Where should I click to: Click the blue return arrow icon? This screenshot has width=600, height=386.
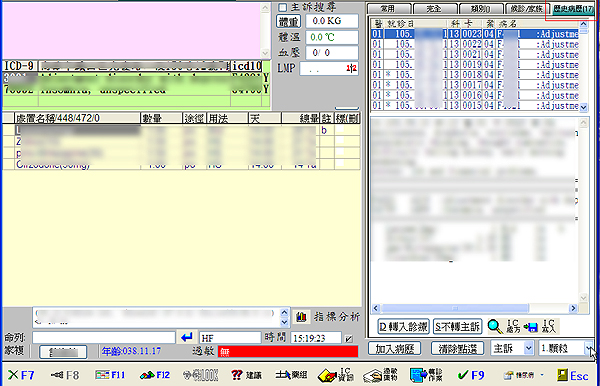click(x=187, y=337)
